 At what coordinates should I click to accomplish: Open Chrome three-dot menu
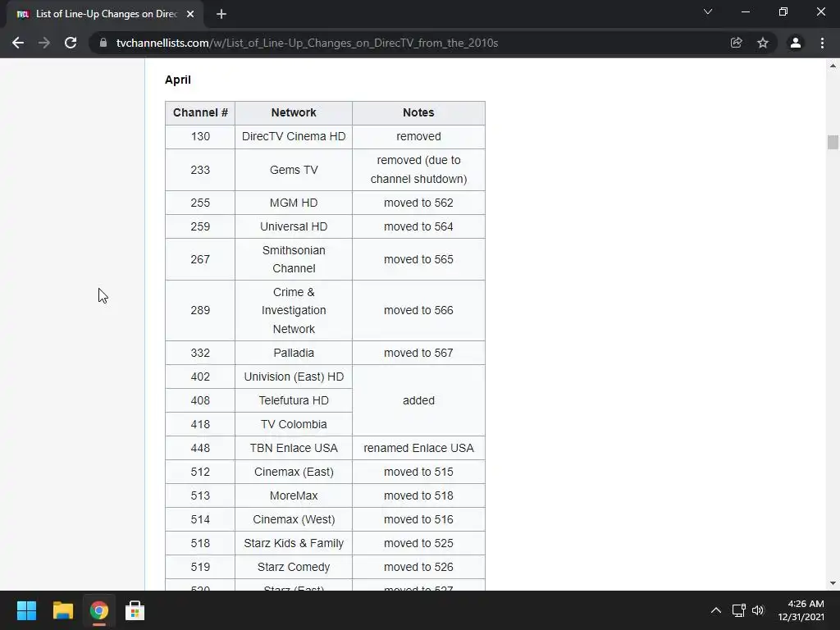tap(822, 43)
